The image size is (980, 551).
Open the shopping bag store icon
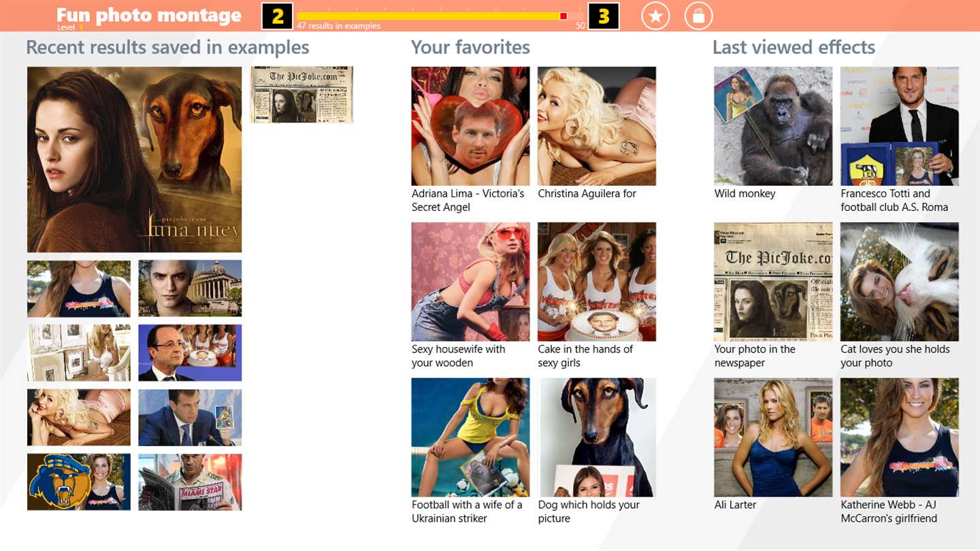[x=698, y=16]
